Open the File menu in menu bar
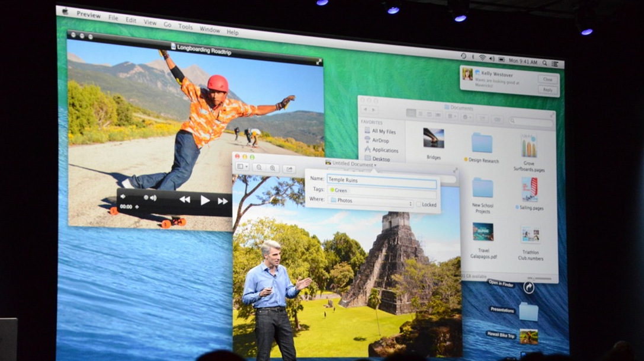The height and width of the screenshot is (361, 644). tap(113, 18)
